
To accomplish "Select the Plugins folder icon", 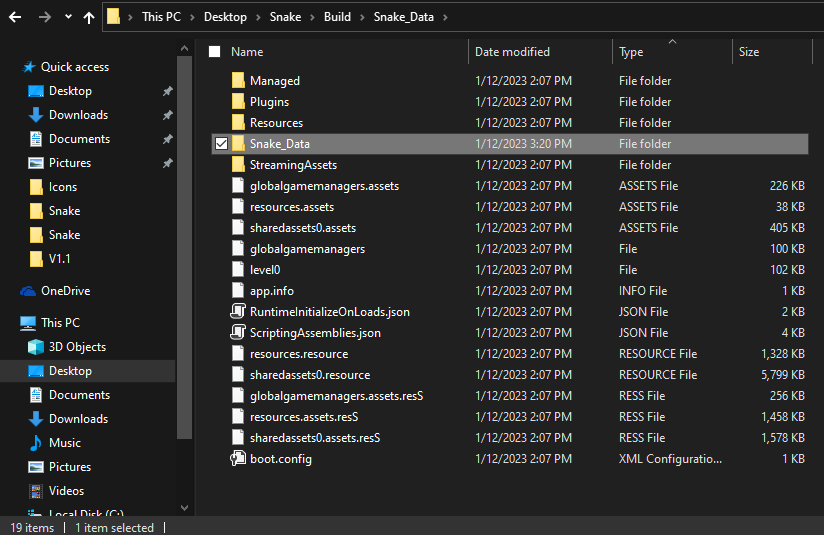I will pos(238,101).
